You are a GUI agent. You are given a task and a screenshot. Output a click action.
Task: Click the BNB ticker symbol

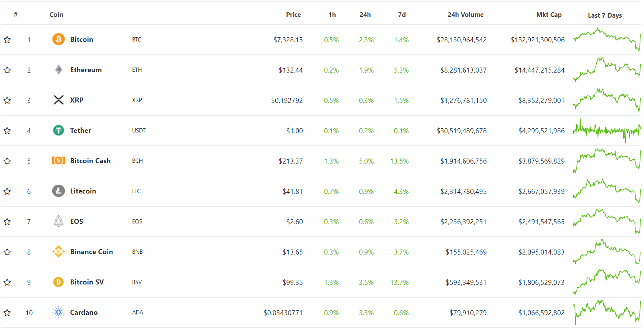(x=137, y=252)
